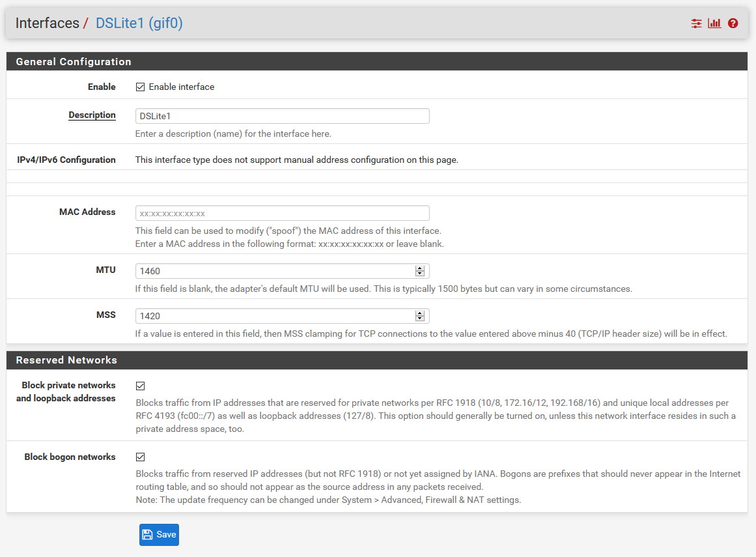Click into the MTU field showing 1460
Image resolution: width=756 pixels, height=557 pixels.
click(x=282, y=271)
